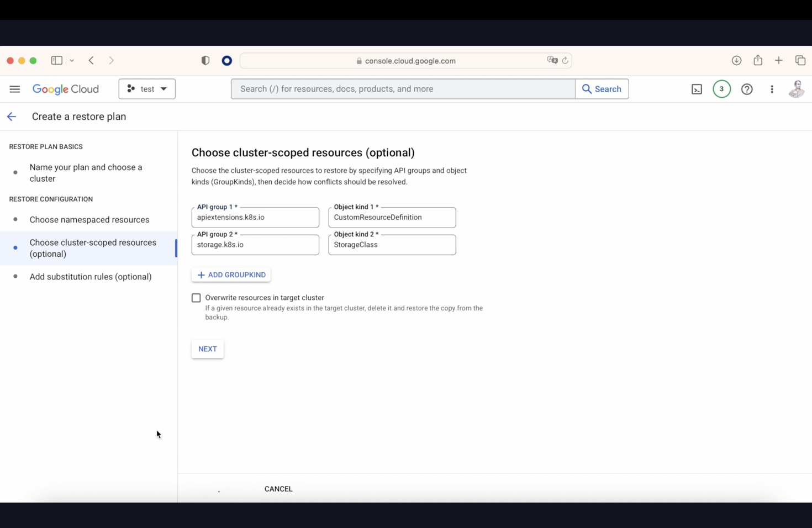This screenshot has height=528, width=812.
Task: Select Choose namespaced resources step
Action: (88, 220)
